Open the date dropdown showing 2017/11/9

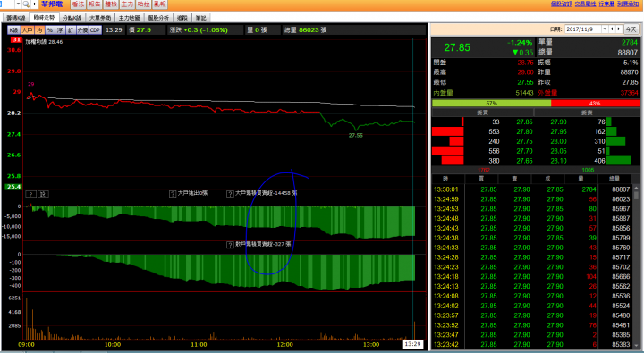click(x=605, y=29)
